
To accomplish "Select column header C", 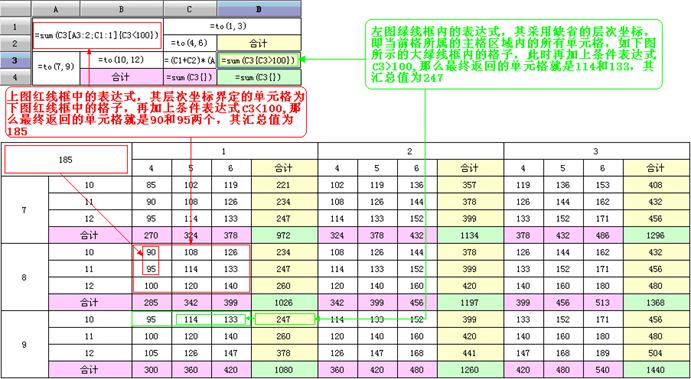I will 190,9.
